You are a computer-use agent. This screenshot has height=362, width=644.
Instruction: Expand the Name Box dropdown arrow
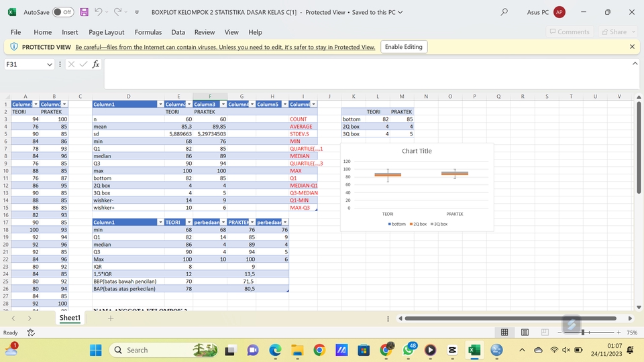[49, 64]
